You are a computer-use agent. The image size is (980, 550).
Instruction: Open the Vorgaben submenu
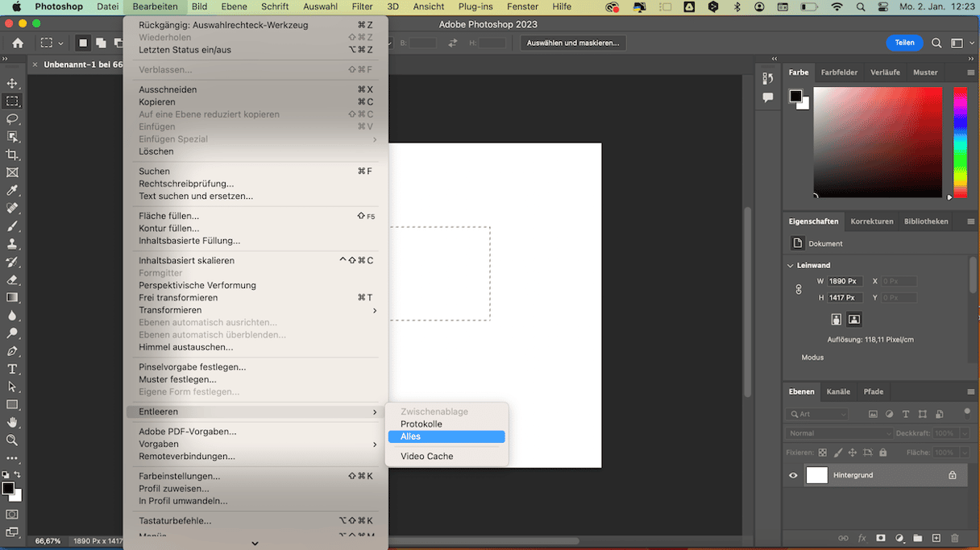pyautogui.click(x=255, y=444)
